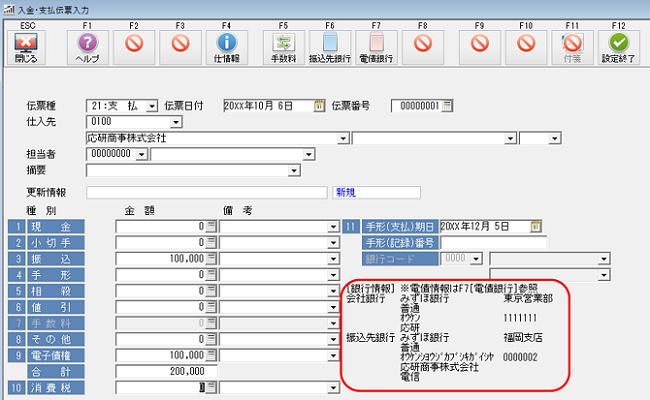Select the 振込 payment type row label
Viewport: 650px width, 400px height.
[x=64, y=259]
